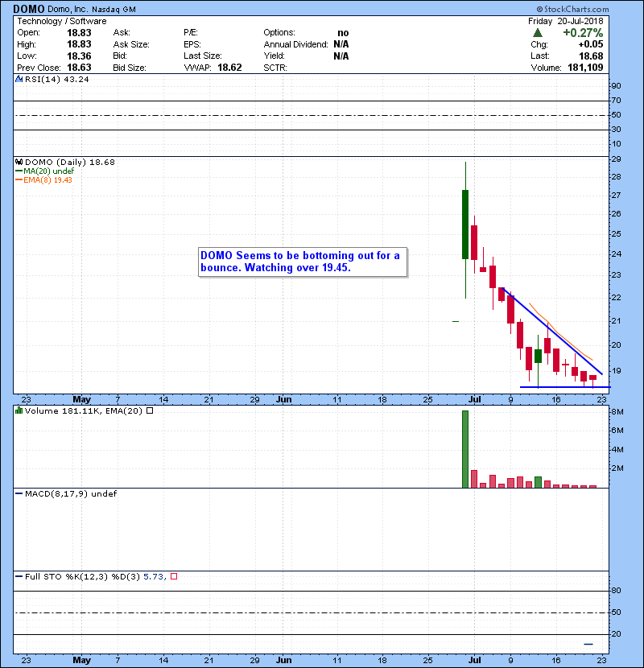Click the 90 label on the RSI axis

[x=617, y=86]
